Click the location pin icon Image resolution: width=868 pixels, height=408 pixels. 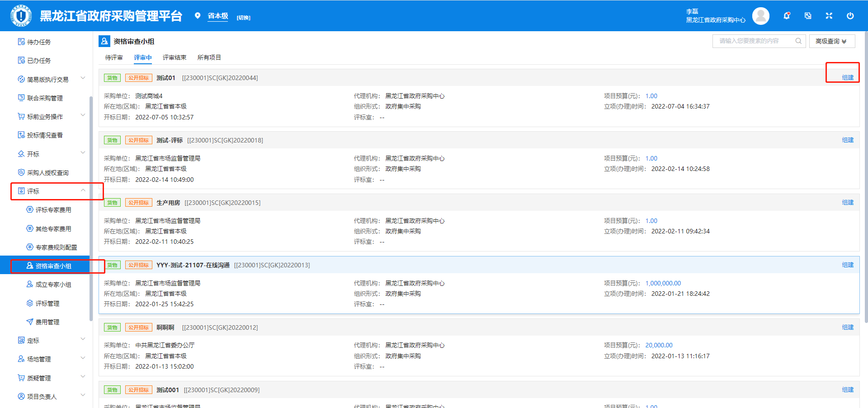click(197, 16)
